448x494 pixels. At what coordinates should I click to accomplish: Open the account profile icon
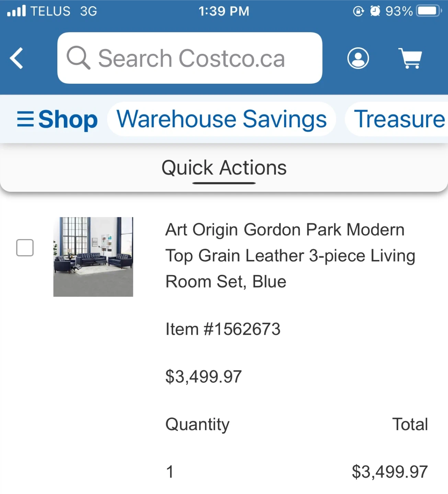point(358,58)
